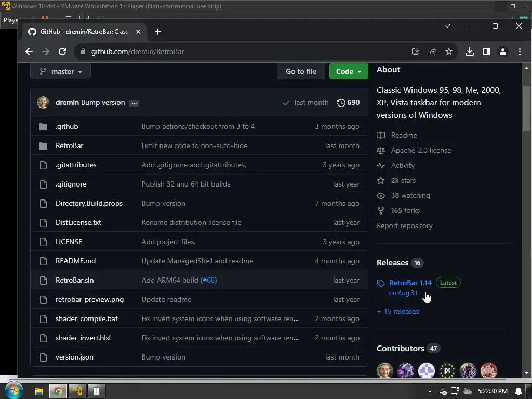Go back with the browser back arrow

point(29,51)
